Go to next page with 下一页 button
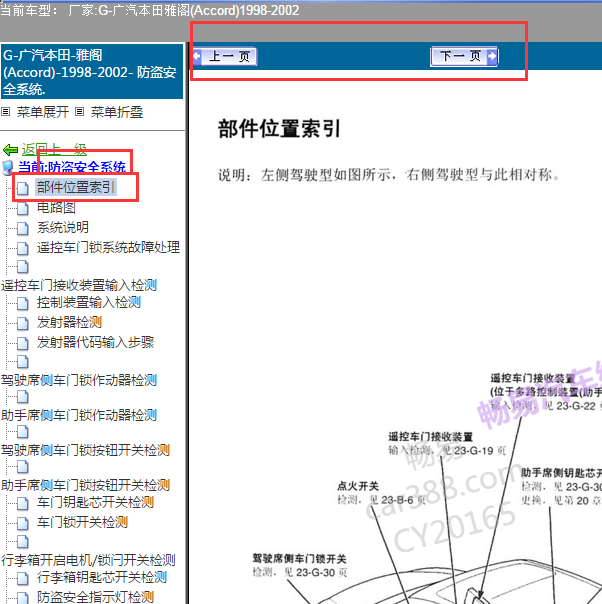This screenshot has height=604, width=602. 464,57
